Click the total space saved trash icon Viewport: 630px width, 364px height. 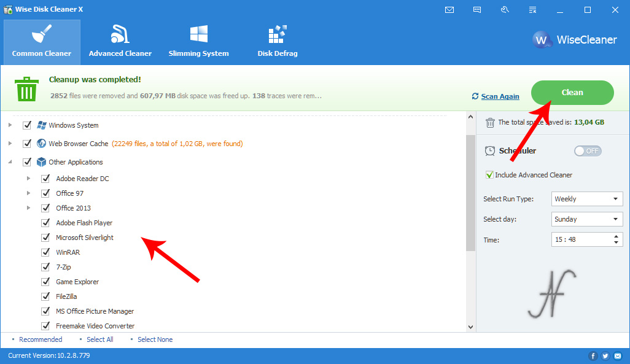[490, 123]
